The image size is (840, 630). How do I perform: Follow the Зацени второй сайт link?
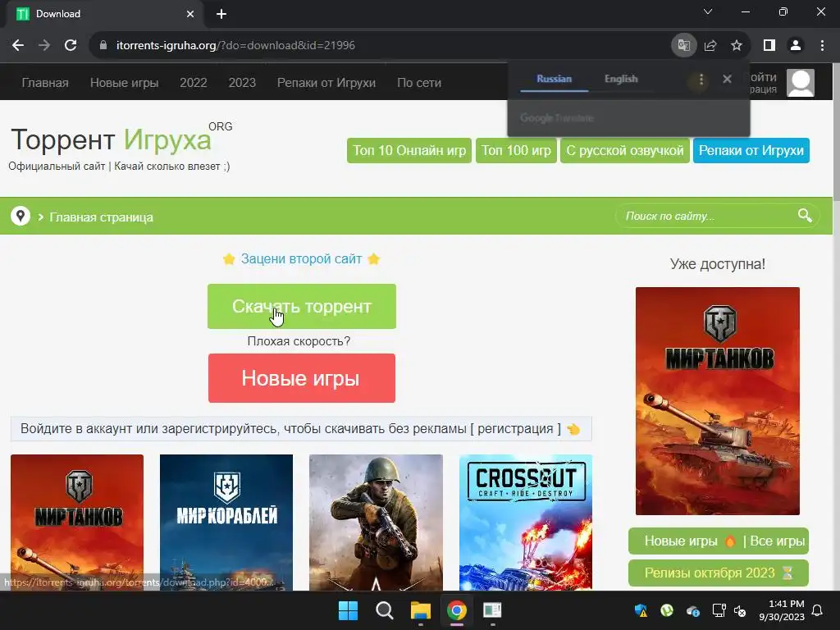coord(301,258)
